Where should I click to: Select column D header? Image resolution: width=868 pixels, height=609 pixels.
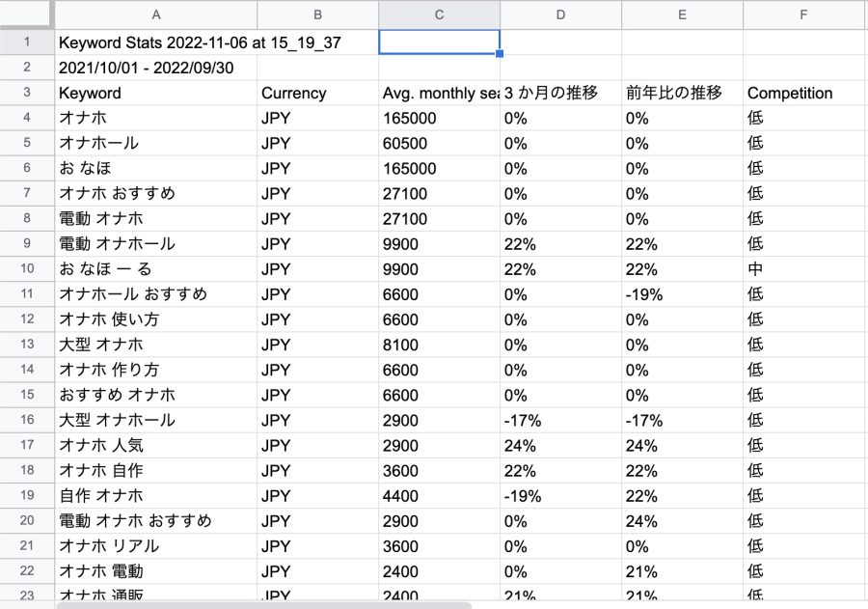560,14
